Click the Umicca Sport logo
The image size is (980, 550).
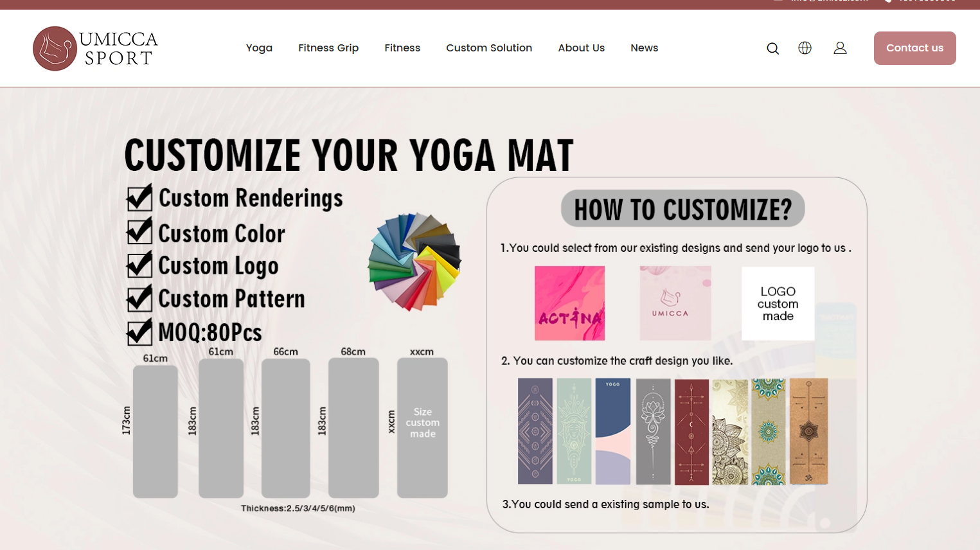(95, 48)
